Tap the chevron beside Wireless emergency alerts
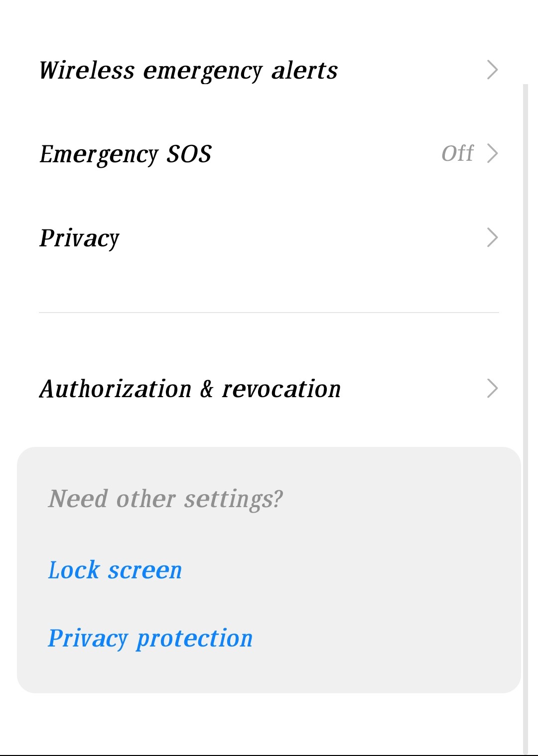 pyautogui.click(x=492, y=70)
